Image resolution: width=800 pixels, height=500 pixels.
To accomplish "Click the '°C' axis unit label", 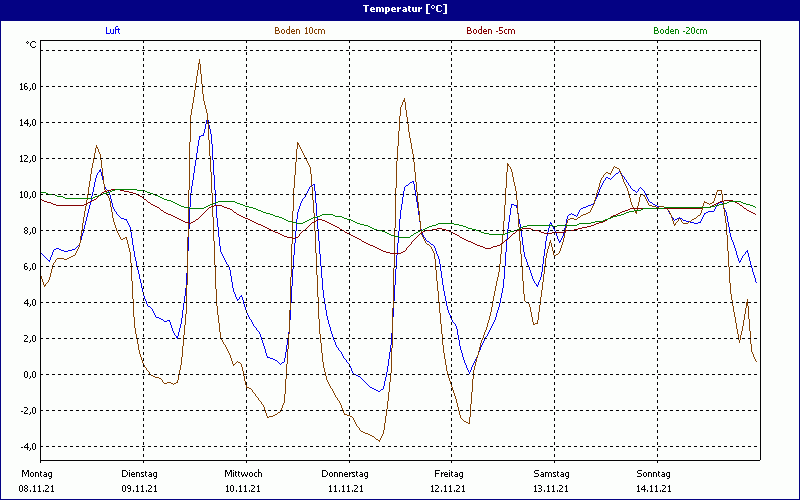I will [x=31, y=45].
